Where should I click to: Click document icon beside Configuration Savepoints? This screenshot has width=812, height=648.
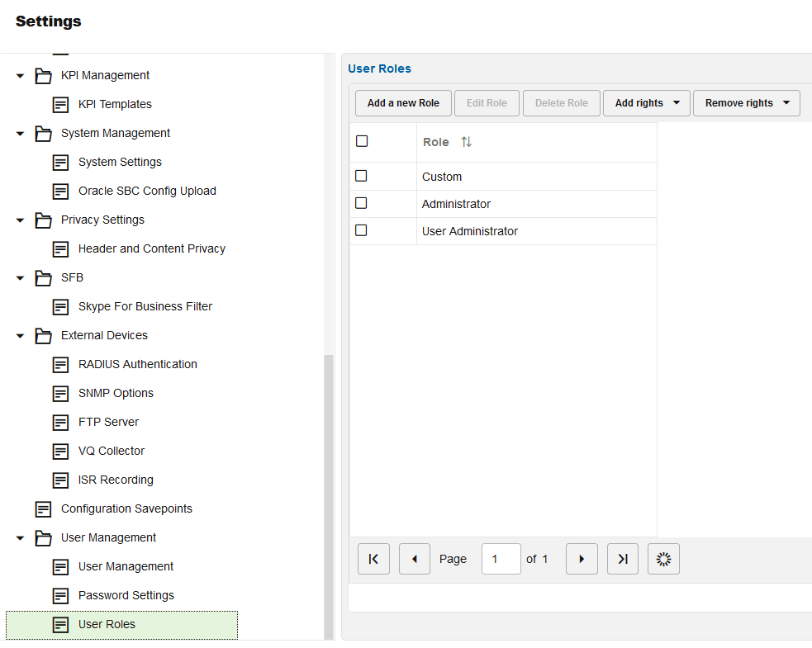pos(43,508)
